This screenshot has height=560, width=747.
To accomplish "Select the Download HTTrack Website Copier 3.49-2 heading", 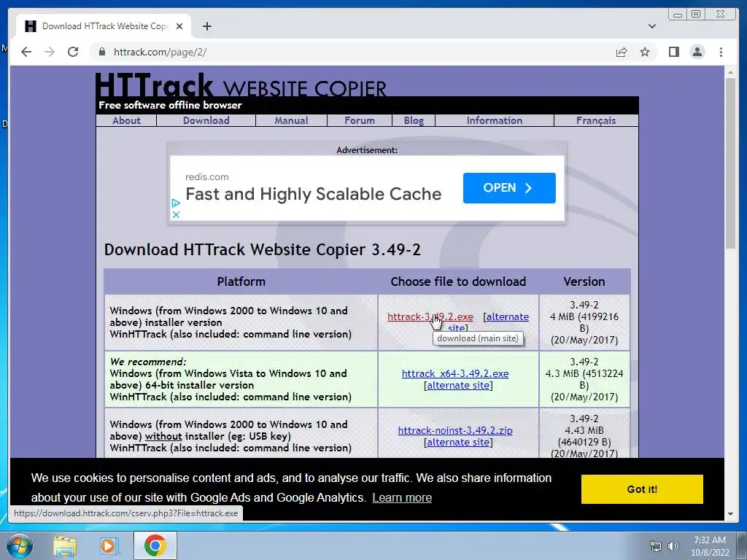I will click(263, 249).
